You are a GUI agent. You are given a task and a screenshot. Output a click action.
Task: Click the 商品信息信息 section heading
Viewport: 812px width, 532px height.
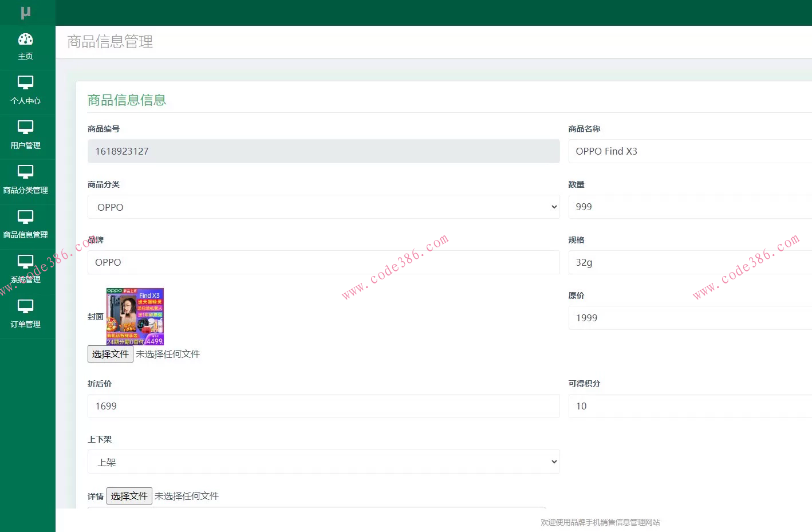click(x=127, y=100)
